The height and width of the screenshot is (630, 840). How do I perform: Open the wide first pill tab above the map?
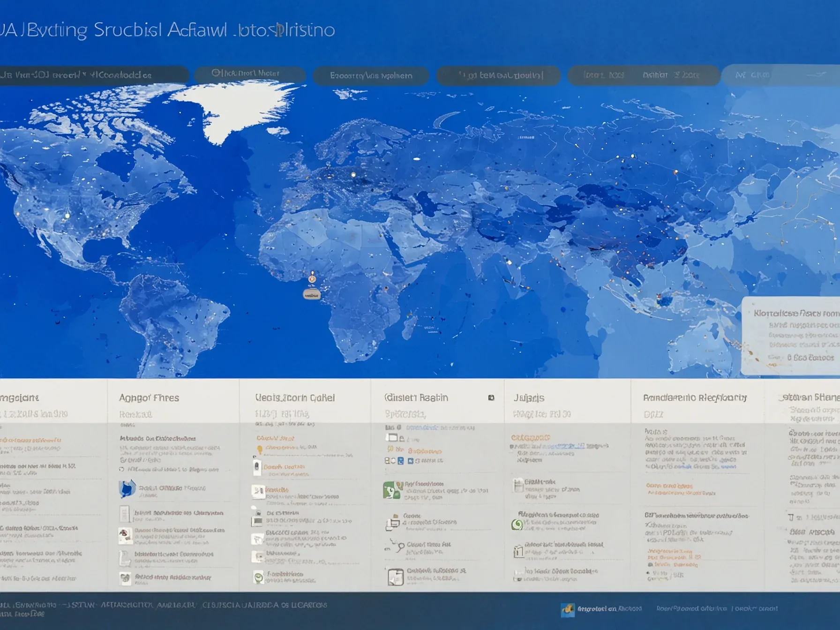[94, 75]
